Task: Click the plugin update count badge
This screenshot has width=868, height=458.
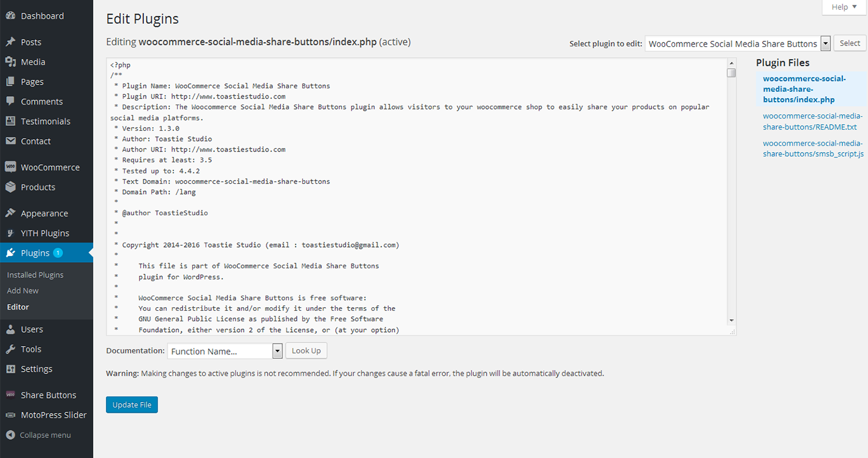Action: pyautogui.click(x=58, y=253)
